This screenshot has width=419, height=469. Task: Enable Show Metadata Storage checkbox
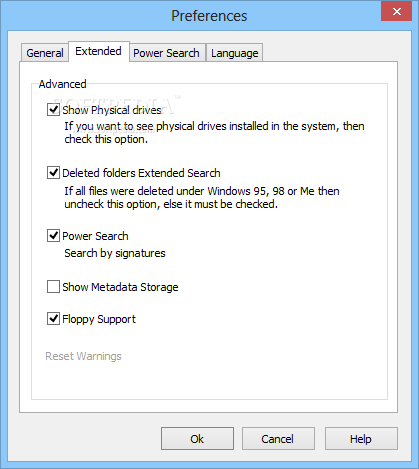[x=53, y=287]
